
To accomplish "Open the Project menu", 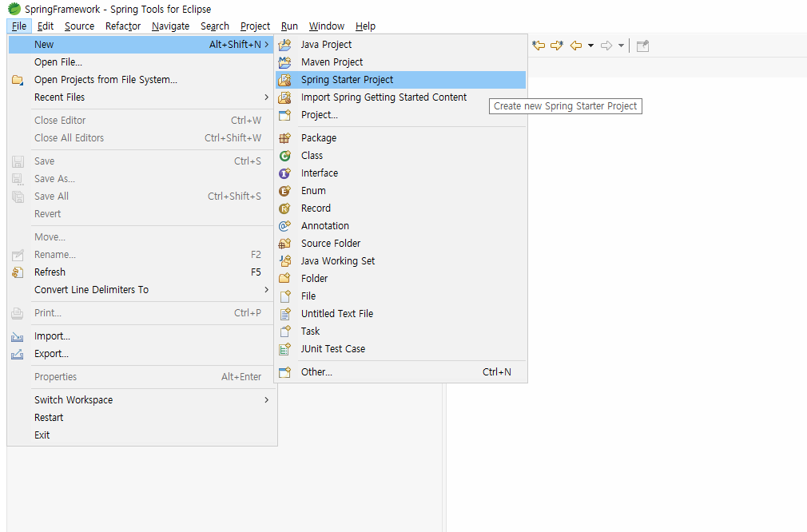I will 255,26.
